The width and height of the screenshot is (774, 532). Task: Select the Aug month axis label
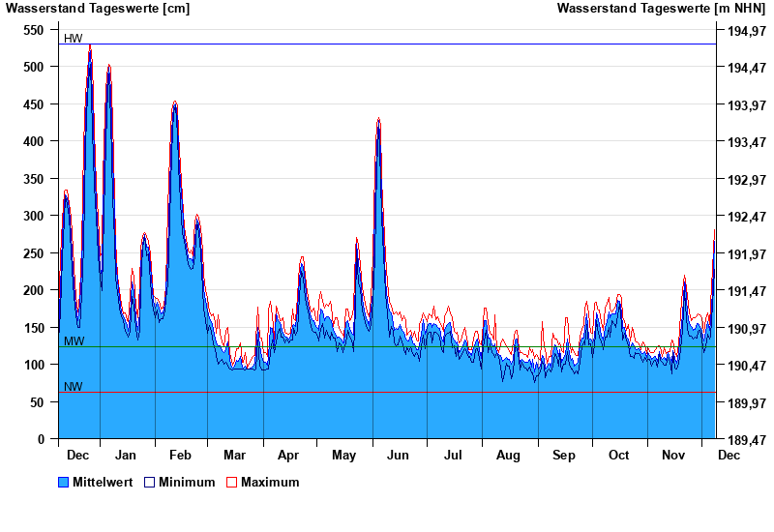coord(508,455)
